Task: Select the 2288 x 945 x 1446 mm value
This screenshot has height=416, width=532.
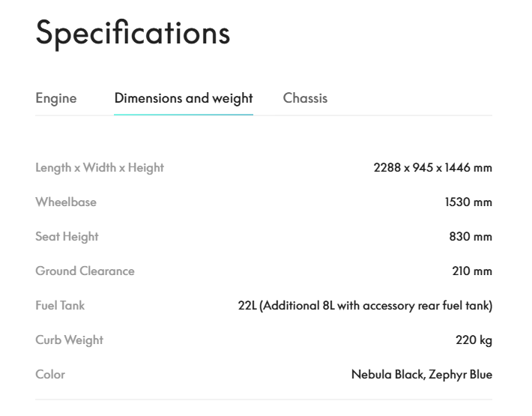Action: (432, 167)
